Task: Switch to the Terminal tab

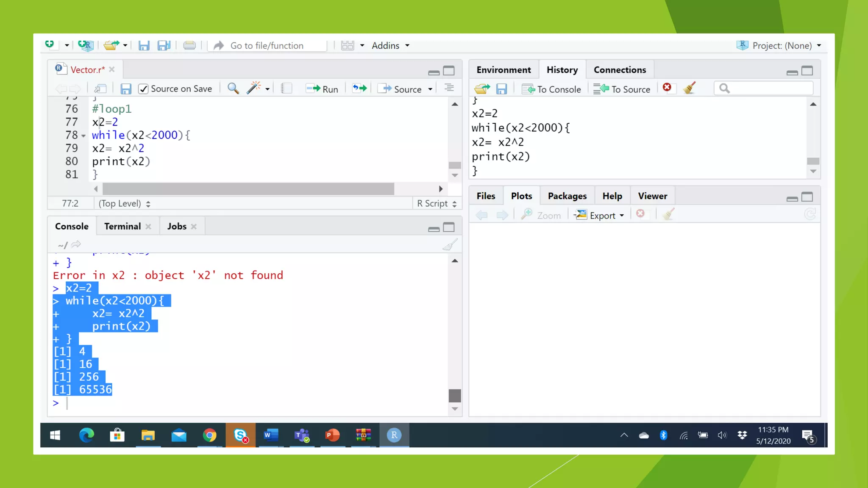Action: click(122, 226)
